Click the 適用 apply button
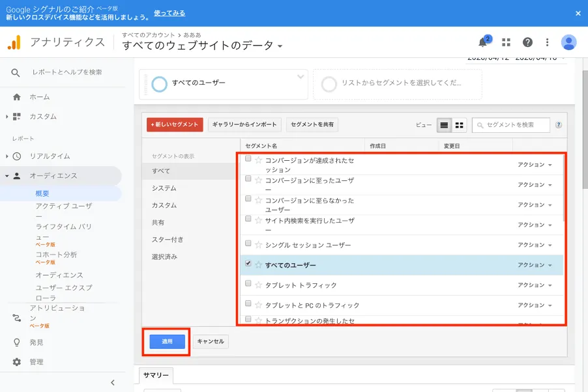Image resolution: width=588 pixels, height=392 pixels. (168, 341)
